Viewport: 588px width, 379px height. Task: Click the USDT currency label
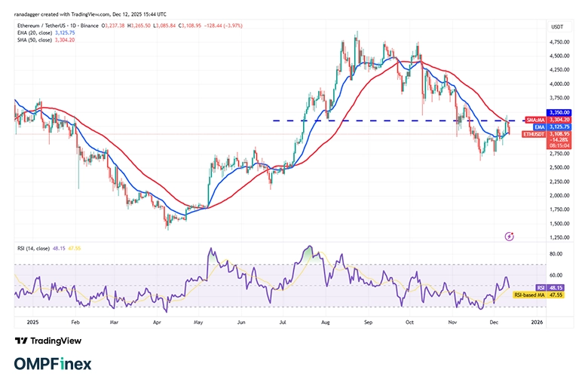pos(557,26)
